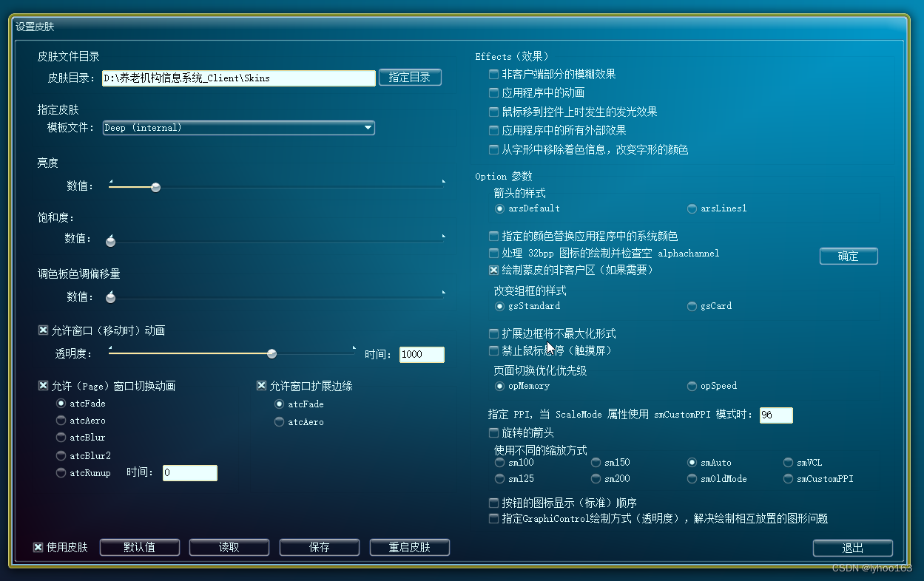Enable 旋转的箭头 option
Screen dimensions: 924x581
click(493, 433)
